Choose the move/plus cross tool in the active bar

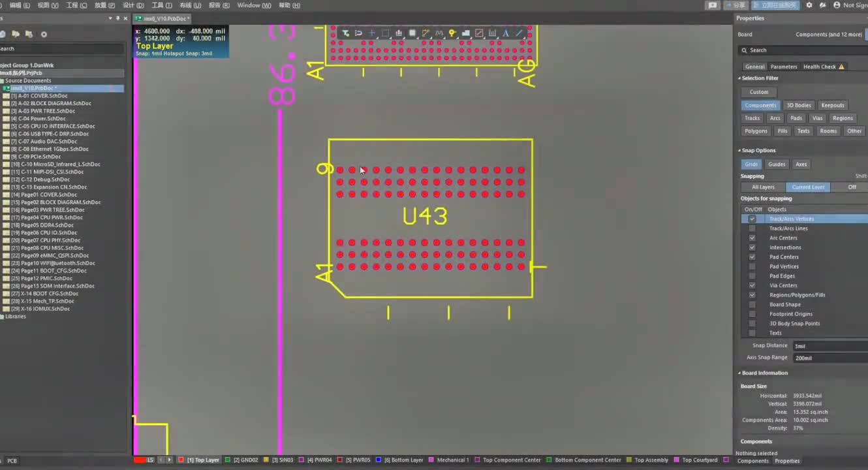[372, 33]
